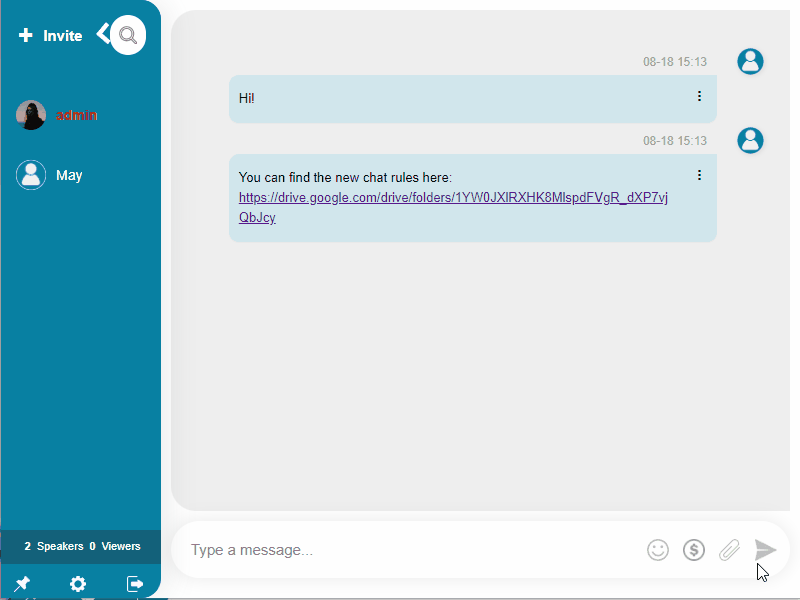Viewport: 800px width, 600px height.
Task: Open options menu on the chat rules message
Action: (699, 174)
